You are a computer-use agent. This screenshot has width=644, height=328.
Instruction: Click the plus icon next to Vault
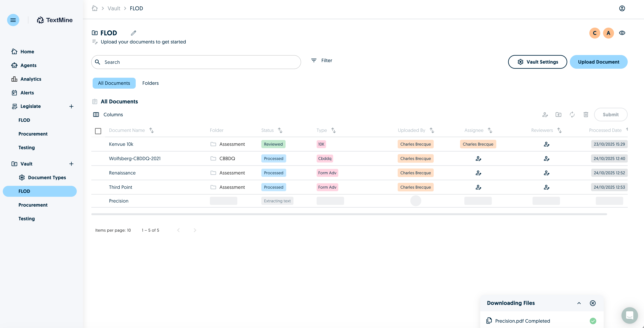coord(71,164)
